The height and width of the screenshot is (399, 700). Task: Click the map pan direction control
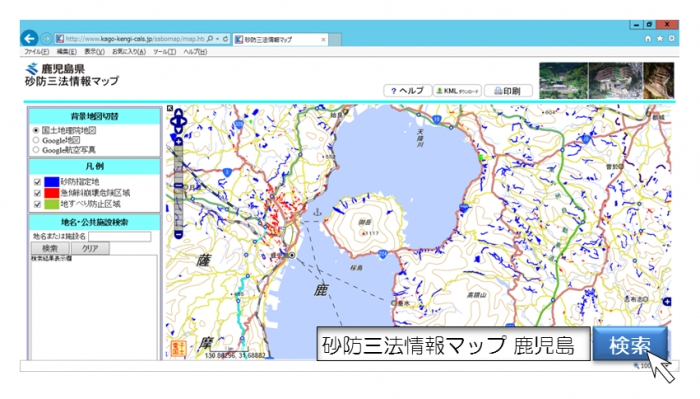click(x=178, y=121)
